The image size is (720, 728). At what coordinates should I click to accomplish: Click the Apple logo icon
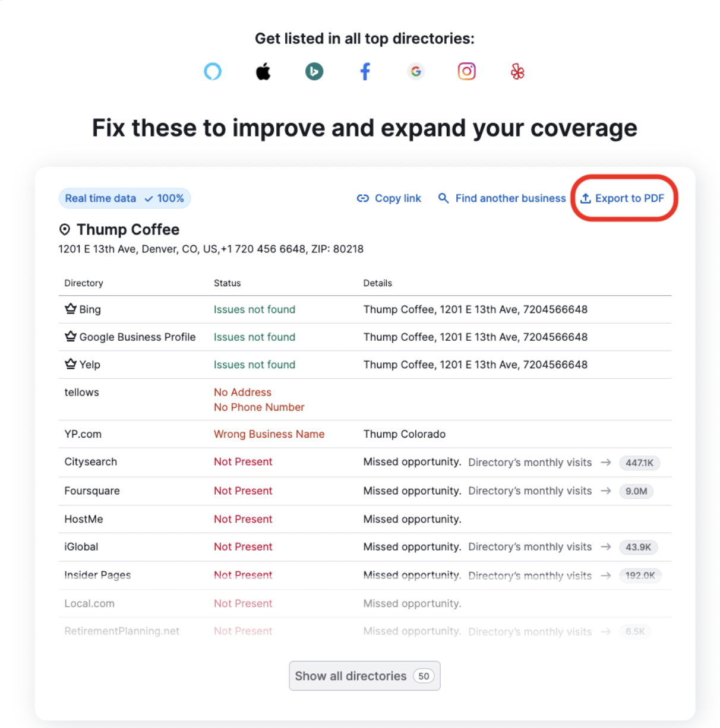(x=263, y=72)
